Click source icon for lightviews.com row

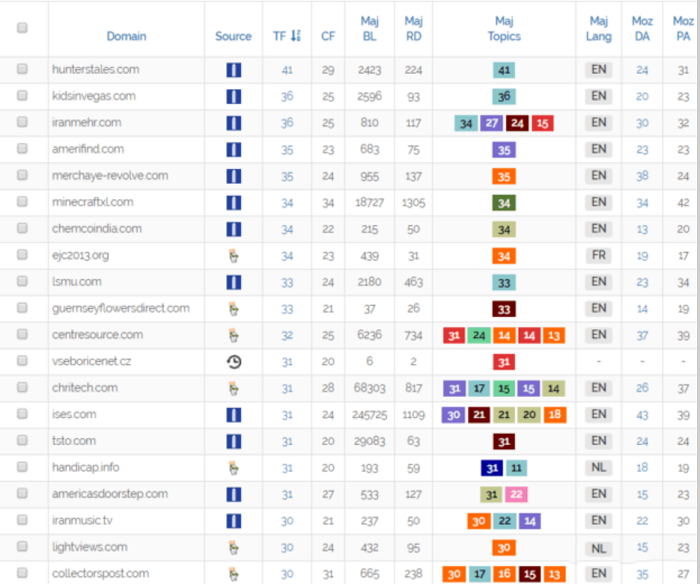(x=233, y=548)
